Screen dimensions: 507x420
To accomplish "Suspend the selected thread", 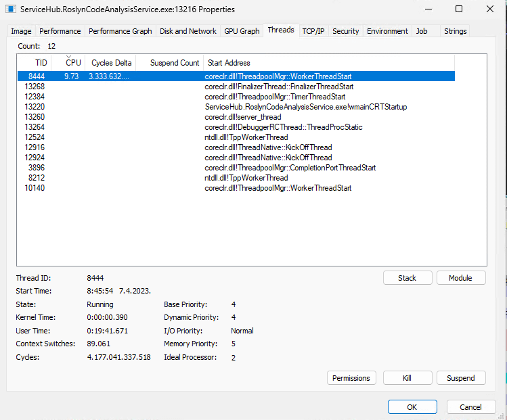I will pyautogui.click(x=460, y=378).
